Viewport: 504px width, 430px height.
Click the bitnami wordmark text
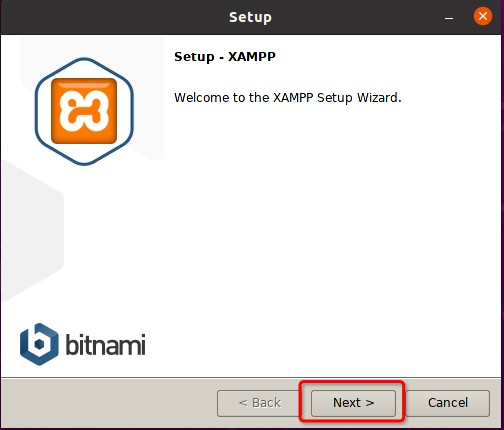pos(105,344)
